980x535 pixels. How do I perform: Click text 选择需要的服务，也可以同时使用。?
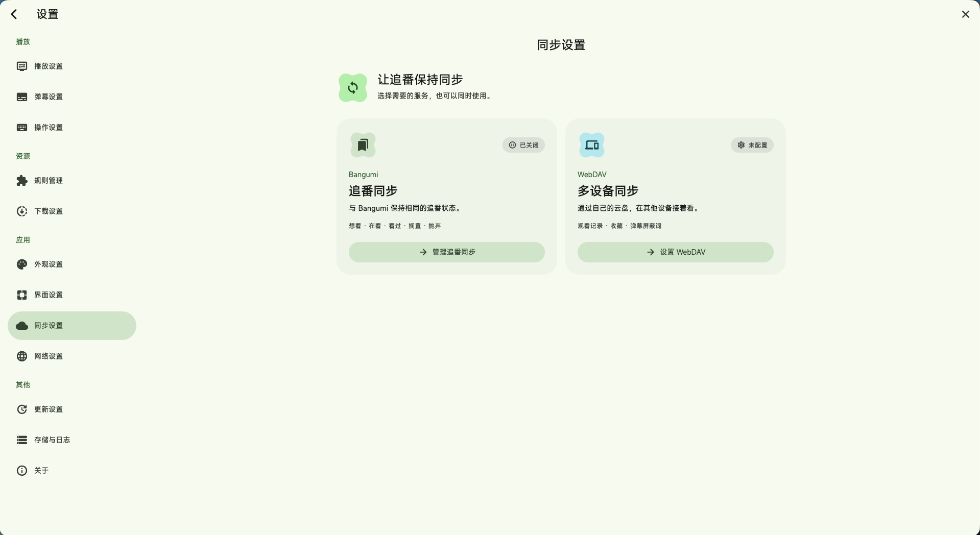436,96
